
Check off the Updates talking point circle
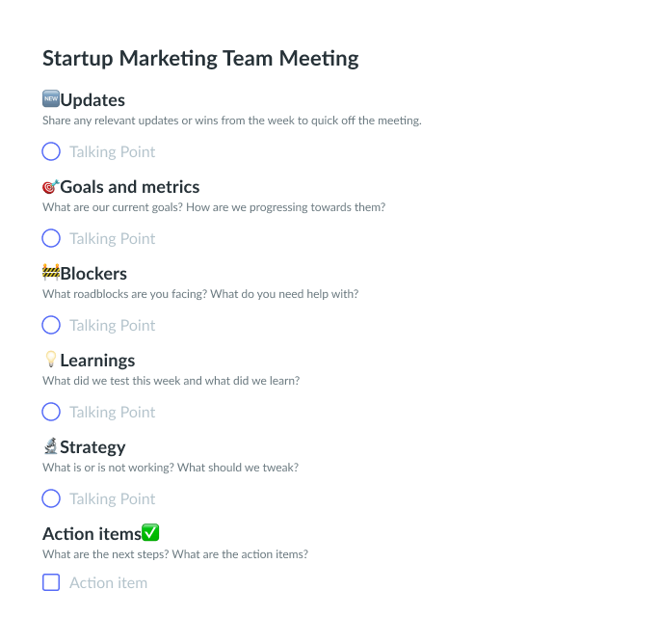51,151
